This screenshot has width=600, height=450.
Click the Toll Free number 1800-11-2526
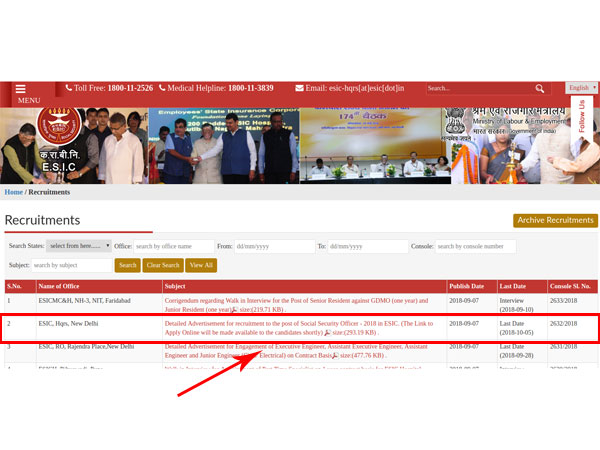(x=130, y=88)
